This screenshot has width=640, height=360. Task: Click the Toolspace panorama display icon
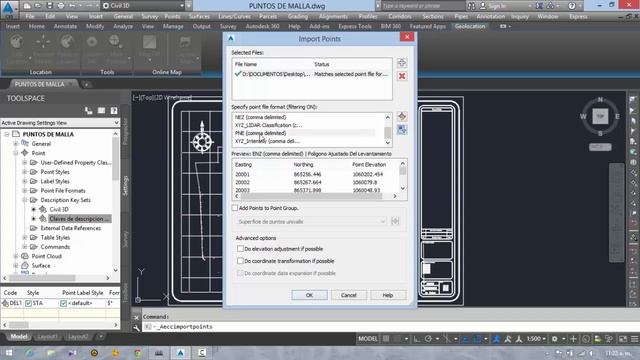click(101, 111)
